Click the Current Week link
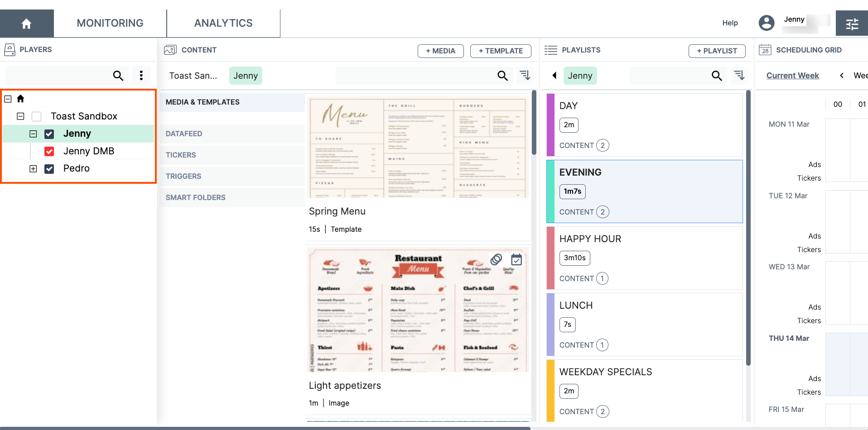Screen dimensions: 868x430 point(792,76)
